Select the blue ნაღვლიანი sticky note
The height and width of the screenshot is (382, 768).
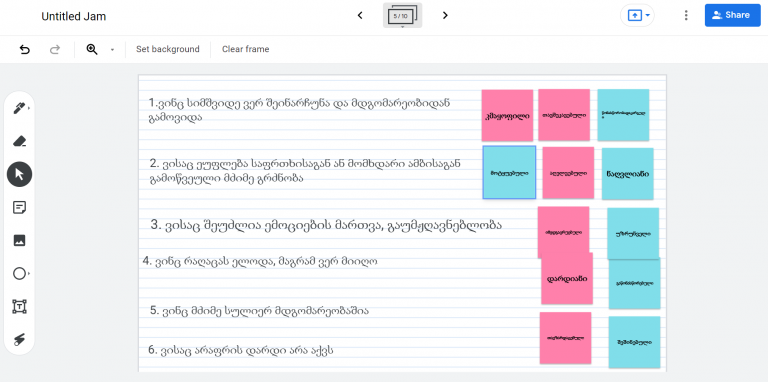click(627, 173)
